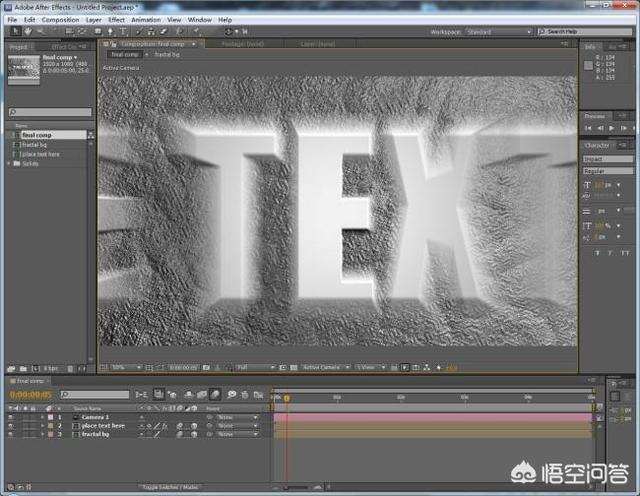Click the Search Help field

(584, 31)
